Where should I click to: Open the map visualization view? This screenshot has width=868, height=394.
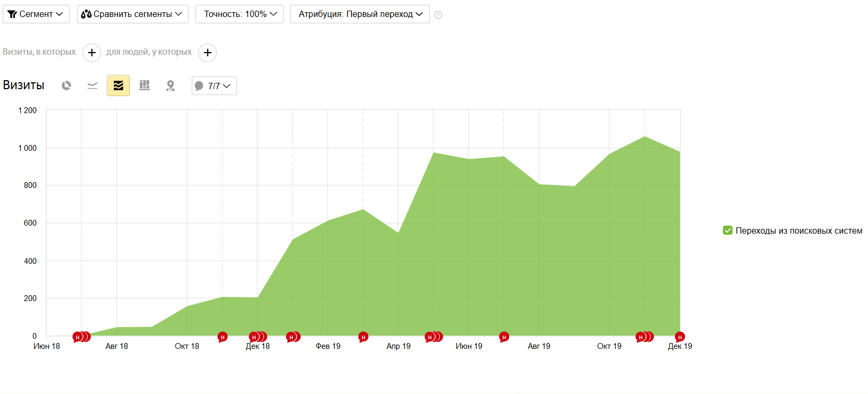pos(171,85)
